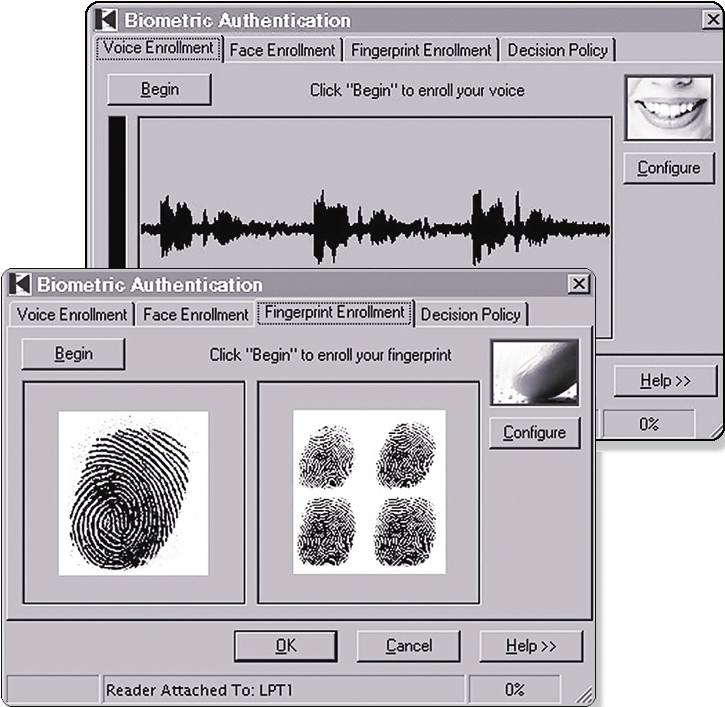Click Begin to enroll your voice
725x707 pixels.
(x=160, y=89)
